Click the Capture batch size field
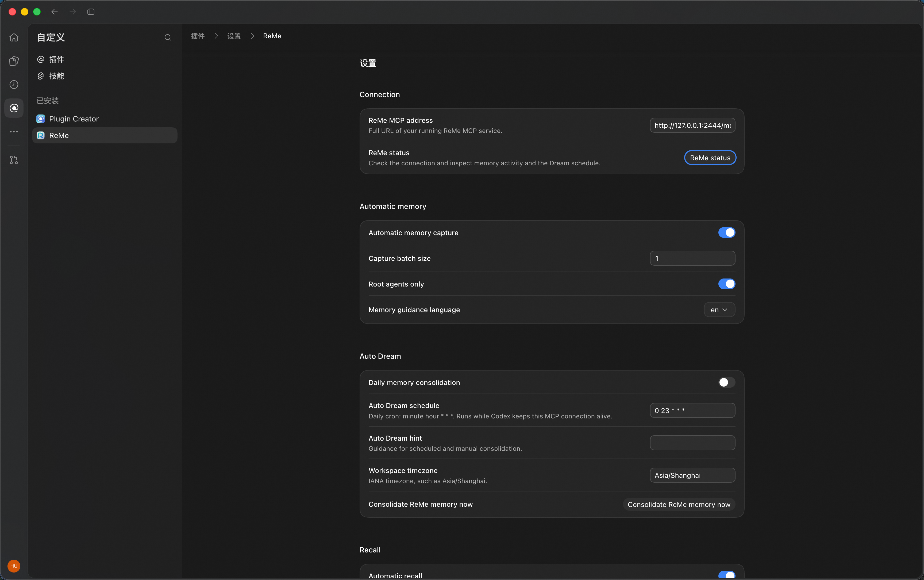The height and width of the screenshot is (580, 924). [x=692, y=258]
